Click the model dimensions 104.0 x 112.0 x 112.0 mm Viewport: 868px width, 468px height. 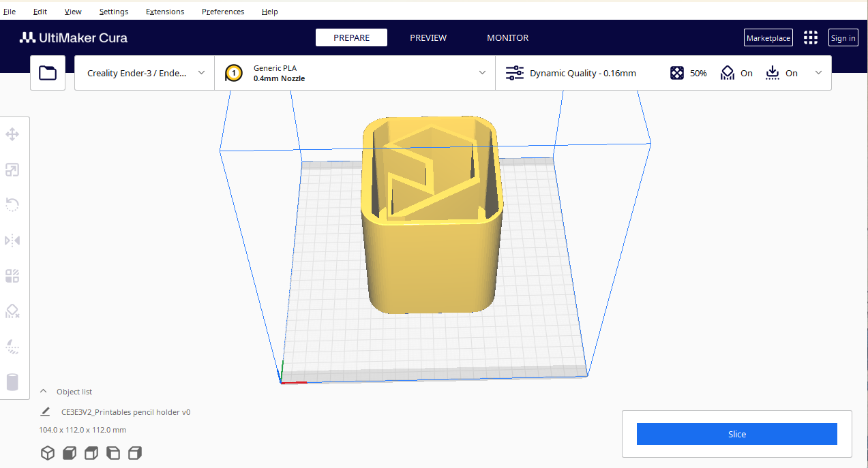[x=83, y=430]
